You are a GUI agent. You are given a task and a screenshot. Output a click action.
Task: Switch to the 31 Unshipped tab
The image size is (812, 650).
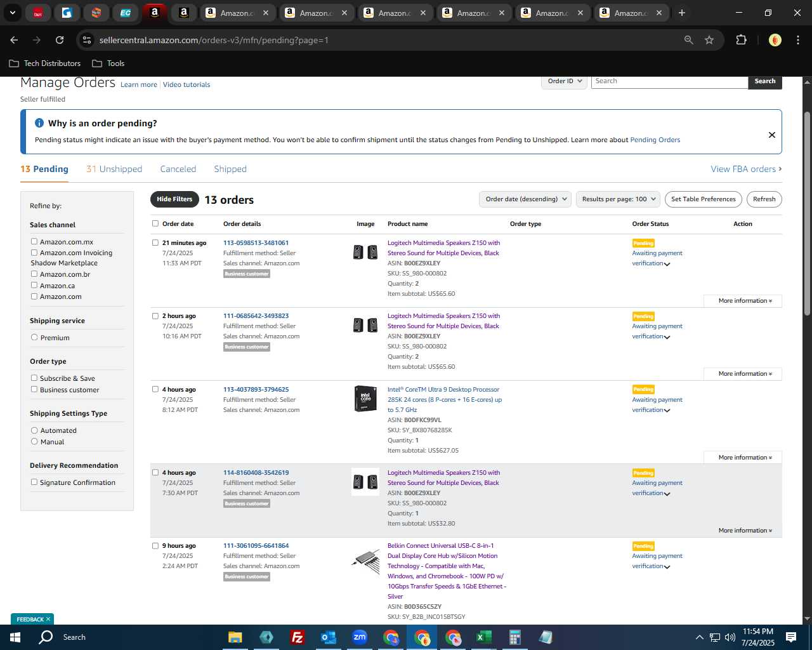click(x=114, y=169)
